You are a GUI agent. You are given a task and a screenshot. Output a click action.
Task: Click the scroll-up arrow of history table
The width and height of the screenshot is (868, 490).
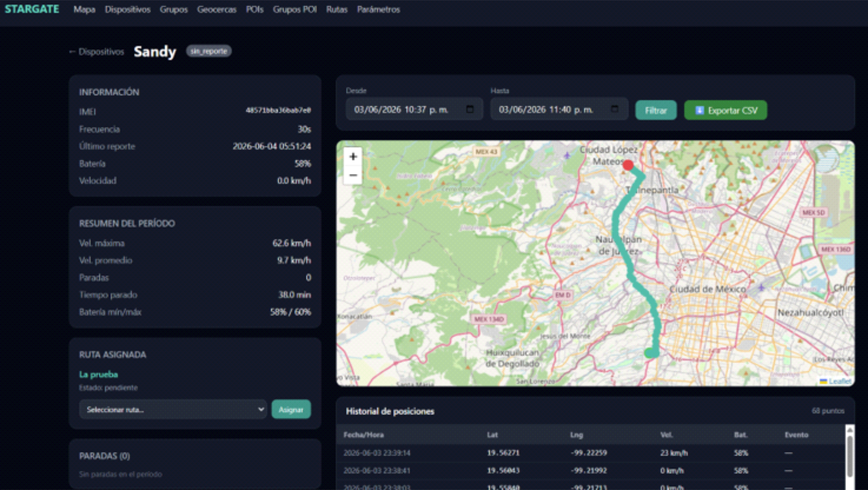point(850,429)
